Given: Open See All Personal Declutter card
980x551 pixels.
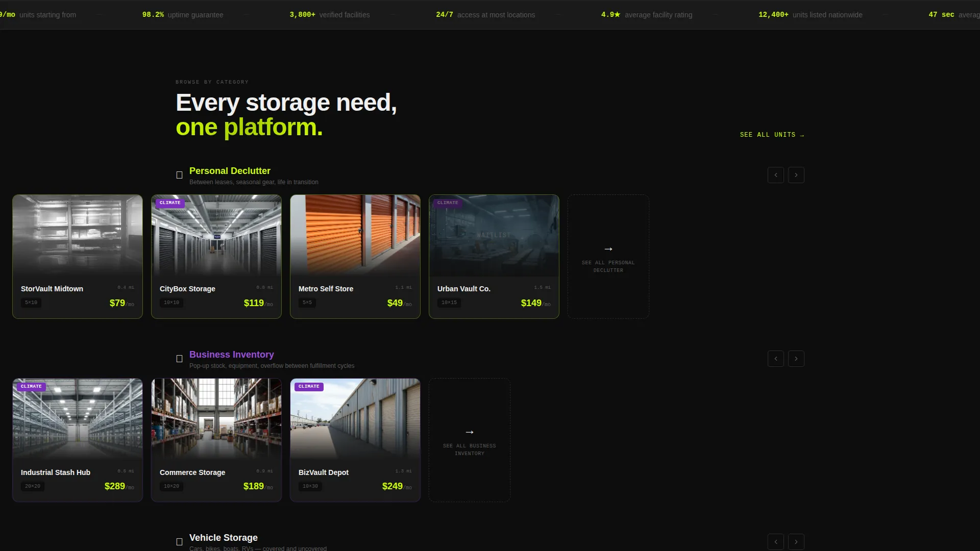Looking at the screenshot, I should point(608,257).
